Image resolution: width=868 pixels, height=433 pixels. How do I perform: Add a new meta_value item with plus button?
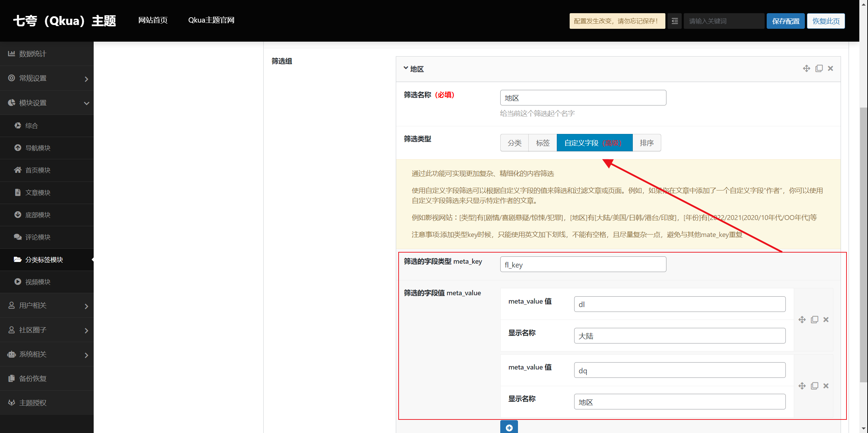click(509, 427)
